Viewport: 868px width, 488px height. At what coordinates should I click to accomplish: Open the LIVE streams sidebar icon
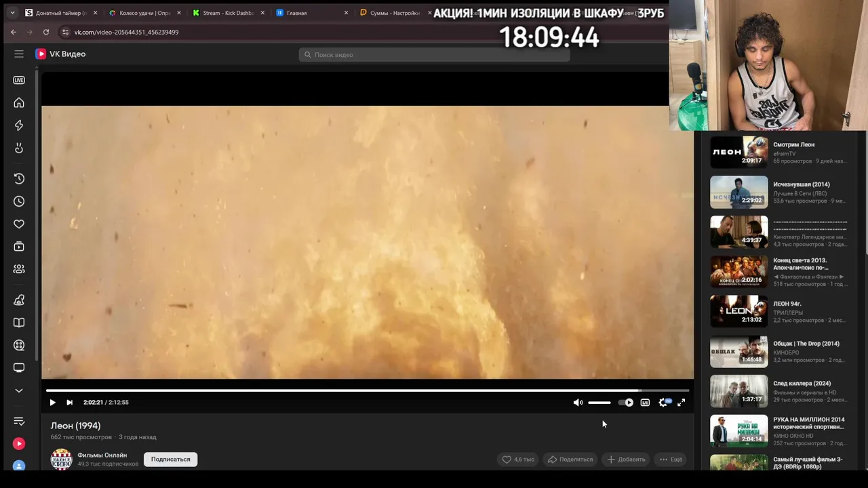click(x=19, y=80)
